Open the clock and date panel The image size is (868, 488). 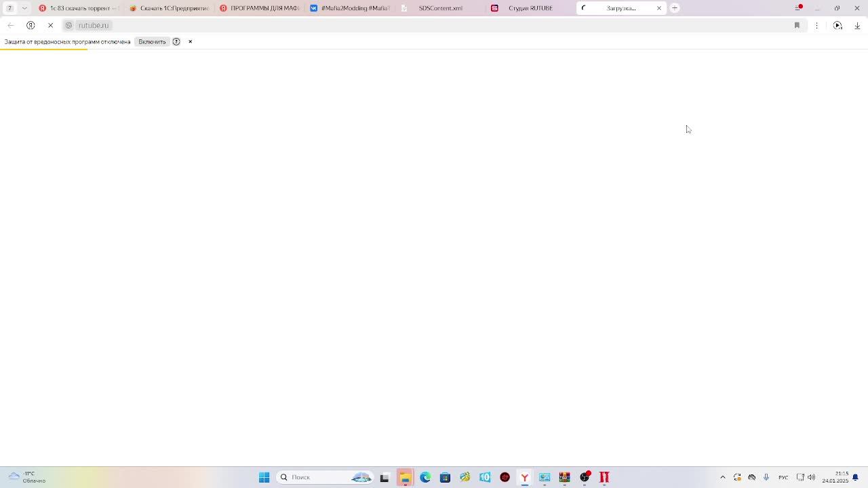835,477
